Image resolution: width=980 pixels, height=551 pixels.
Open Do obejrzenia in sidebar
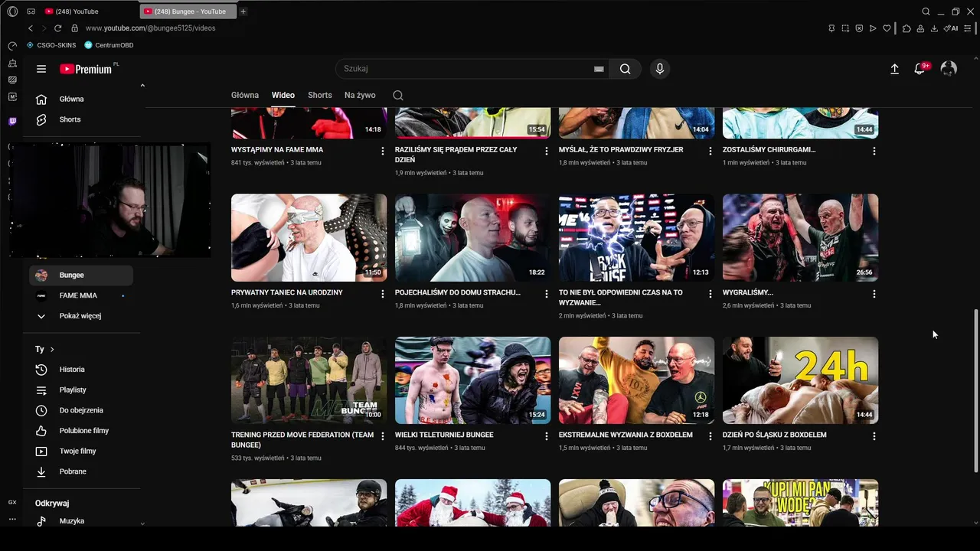coord(81,410)
